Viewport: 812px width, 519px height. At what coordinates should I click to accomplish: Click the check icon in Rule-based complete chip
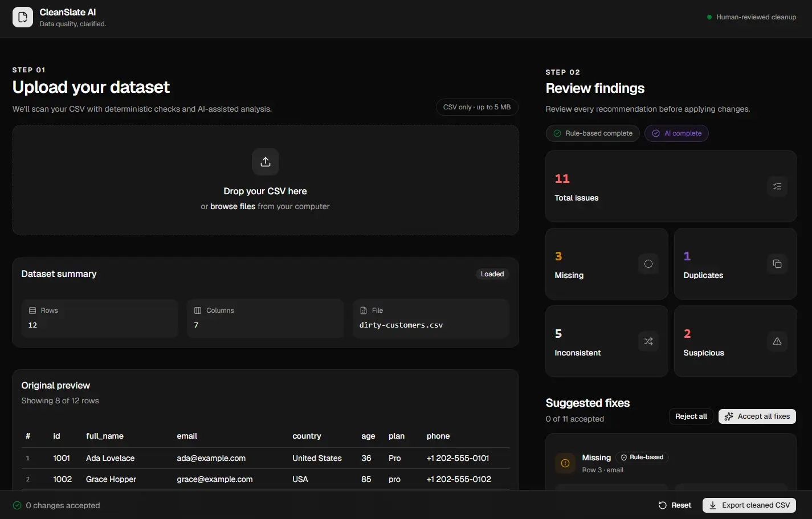tap(557, 133)
